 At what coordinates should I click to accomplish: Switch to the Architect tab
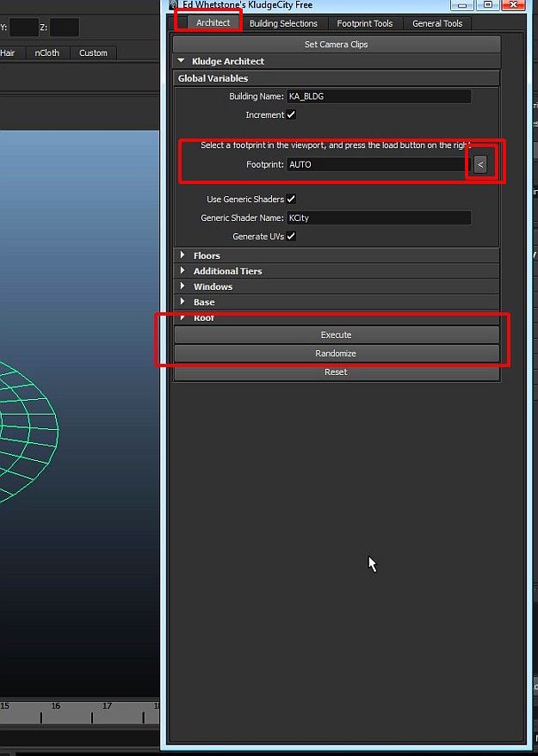pos(213,22)
